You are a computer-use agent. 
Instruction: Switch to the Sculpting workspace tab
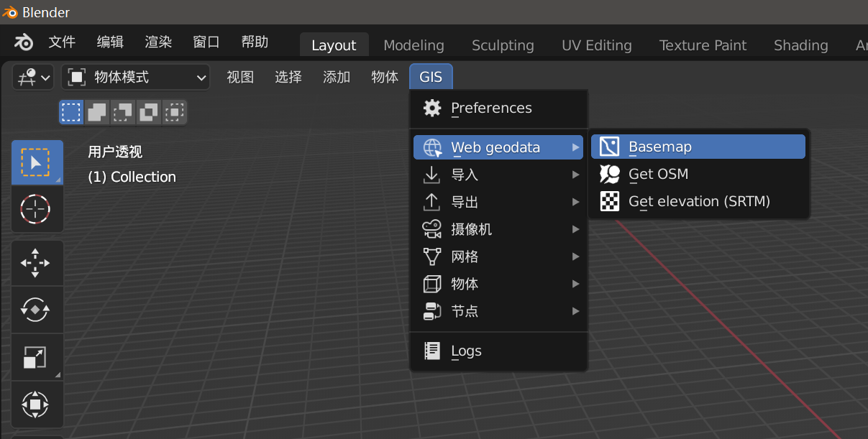point(503,45)
